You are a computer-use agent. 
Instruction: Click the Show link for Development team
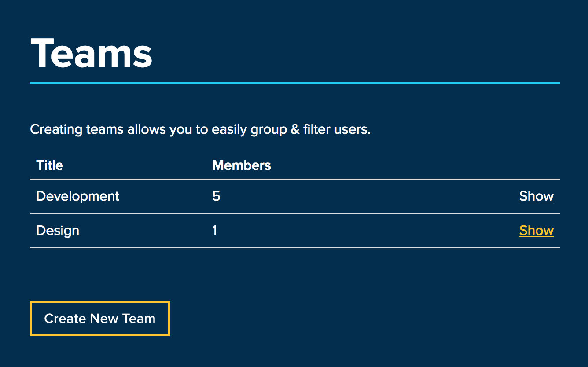536,196
